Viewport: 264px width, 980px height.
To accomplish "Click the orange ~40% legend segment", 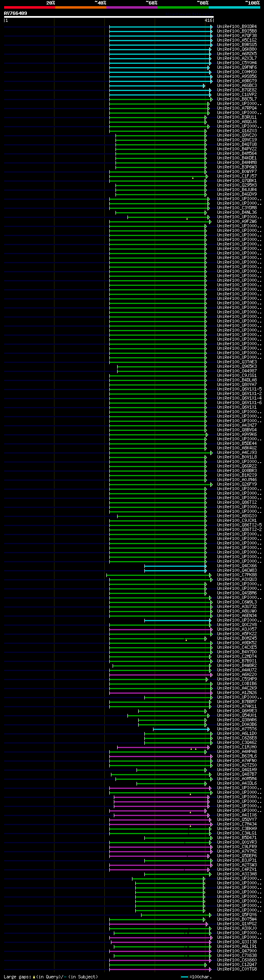I will coord(80,7).
